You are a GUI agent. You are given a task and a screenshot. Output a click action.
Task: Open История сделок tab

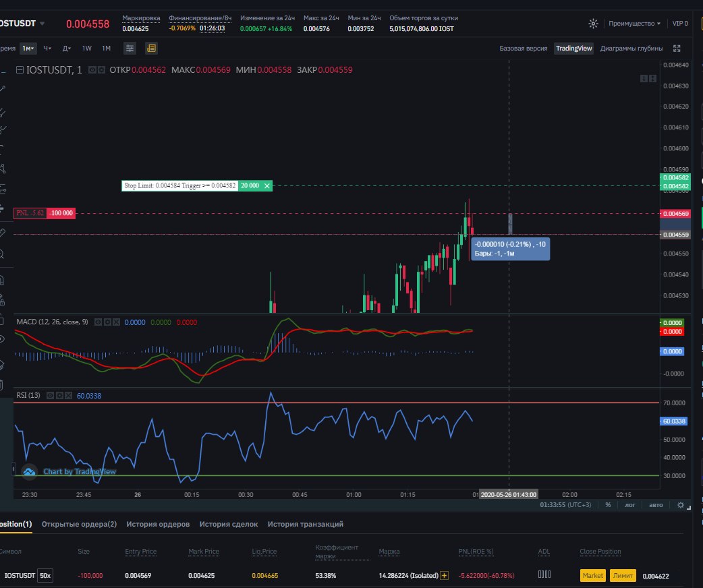229,524
